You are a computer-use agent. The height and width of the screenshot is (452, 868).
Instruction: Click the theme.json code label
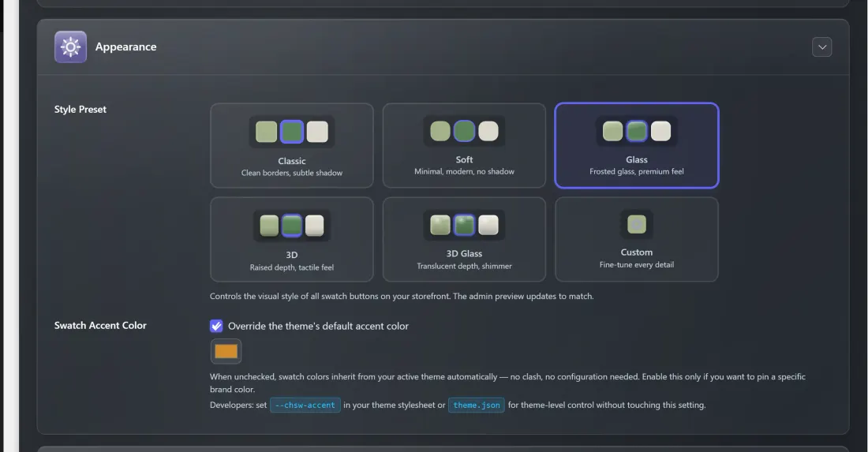(x=477, y=405)
